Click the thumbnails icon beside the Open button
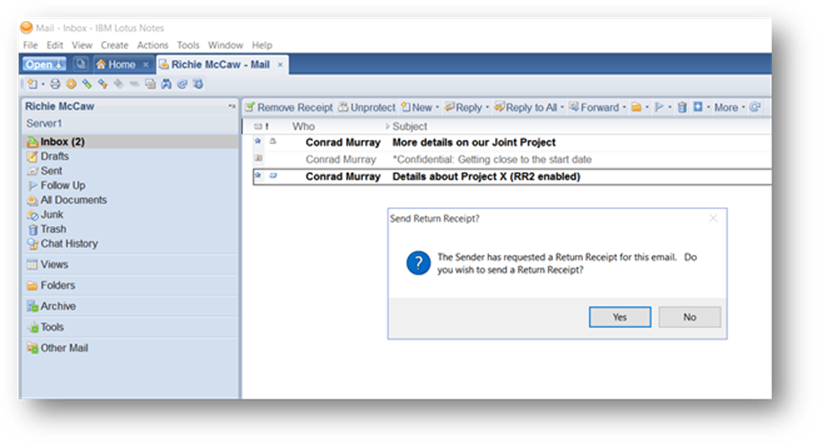 point(80,64)
